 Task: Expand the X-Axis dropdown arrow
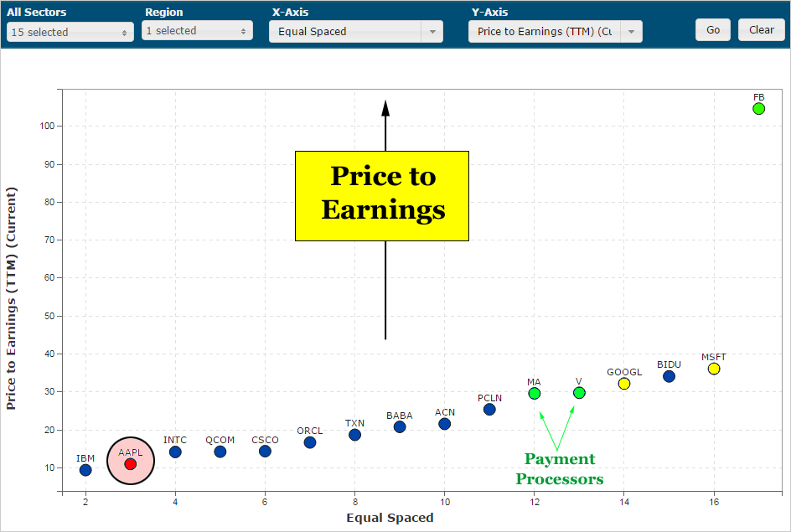432,31
